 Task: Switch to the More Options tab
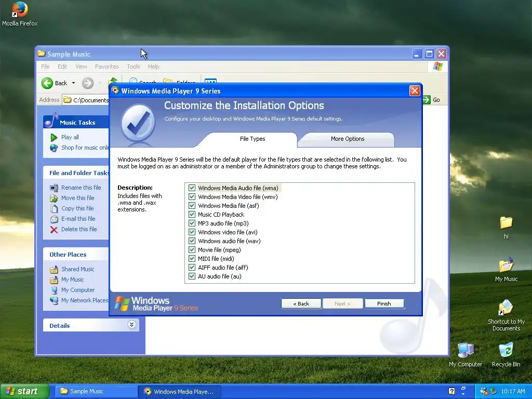click(x=348, y=139)
